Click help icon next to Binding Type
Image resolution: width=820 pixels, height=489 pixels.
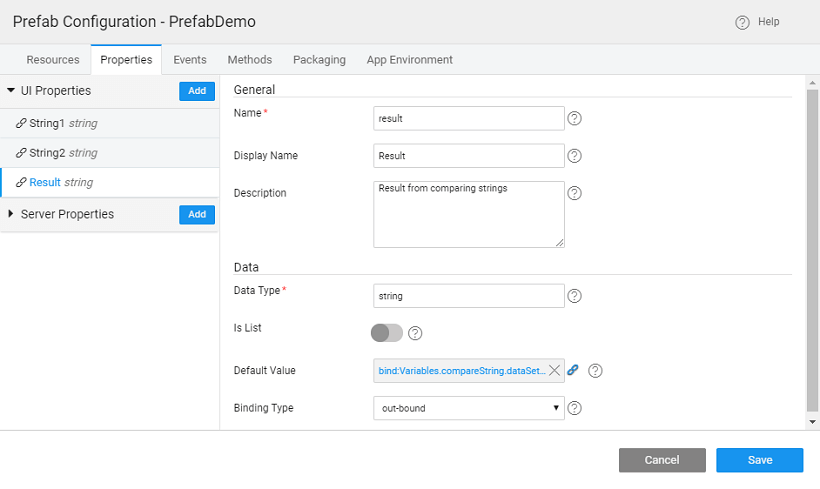(575, 408)
